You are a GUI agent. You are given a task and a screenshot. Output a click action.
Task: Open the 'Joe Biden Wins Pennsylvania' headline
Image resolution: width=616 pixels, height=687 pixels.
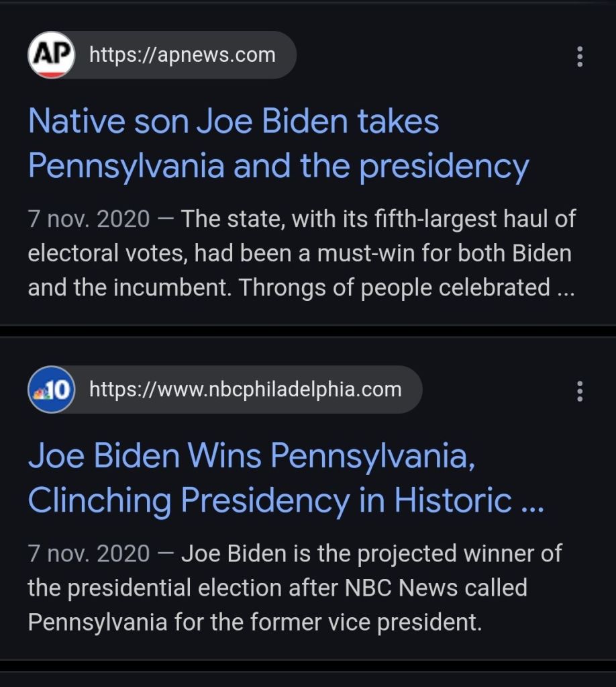click(x=285, y=478)
